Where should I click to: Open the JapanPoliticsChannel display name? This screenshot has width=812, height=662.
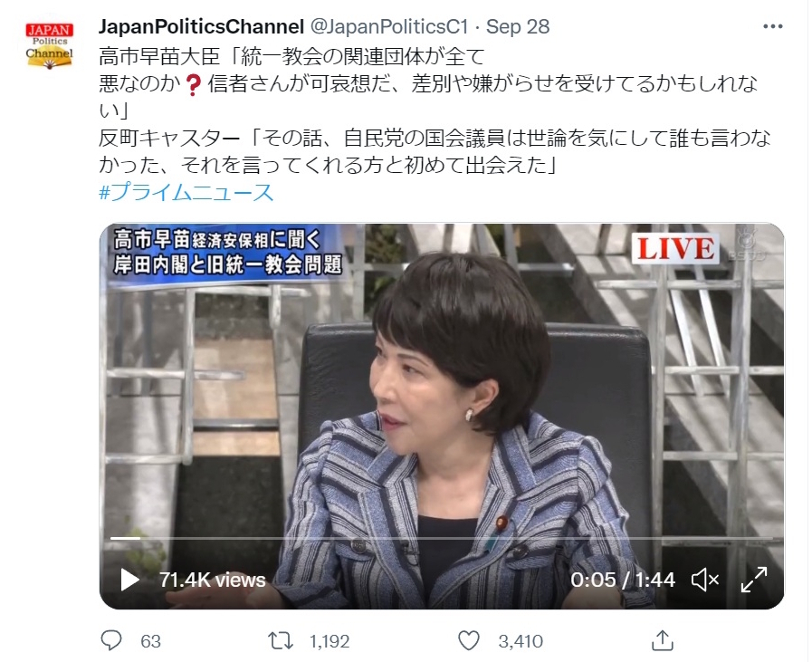click(x=201, y=26)
